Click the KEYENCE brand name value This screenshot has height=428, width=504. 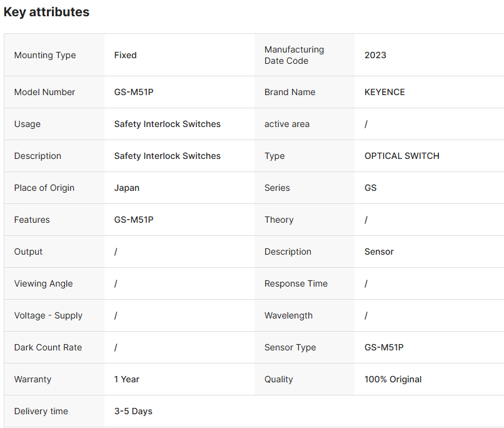385,92
